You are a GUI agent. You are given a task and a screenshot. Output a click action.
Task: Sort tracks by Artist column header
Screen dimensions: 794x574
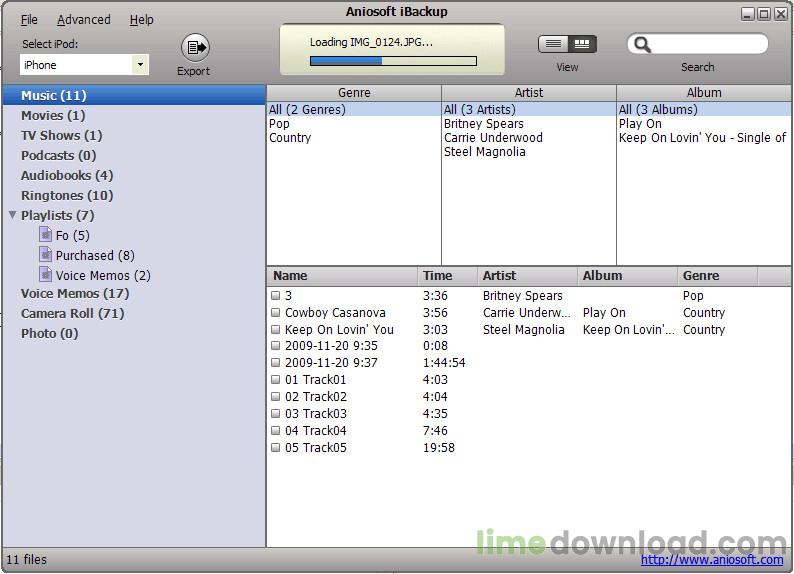(527, 276)
